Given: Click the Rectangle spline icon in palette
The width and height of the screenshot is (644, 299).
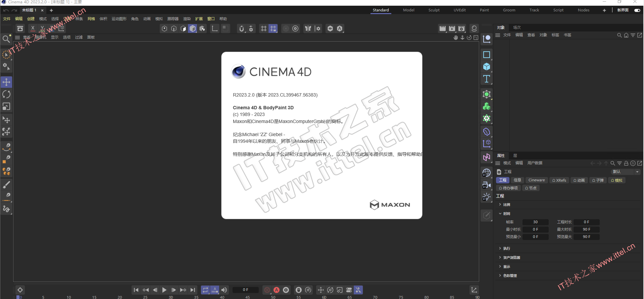Looking at the screenshot, I should tap(487, 55).
